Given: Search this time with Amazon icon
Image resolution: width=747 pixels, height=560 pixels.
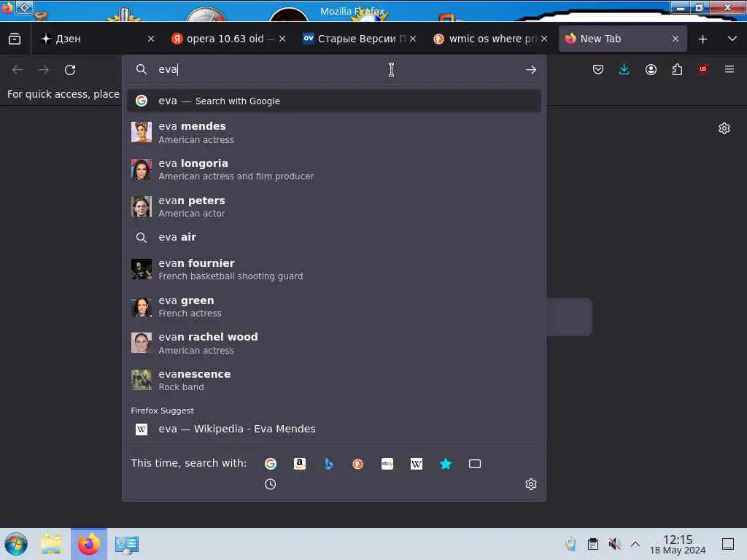Looking at the screenshot, I should click(300, 463).
